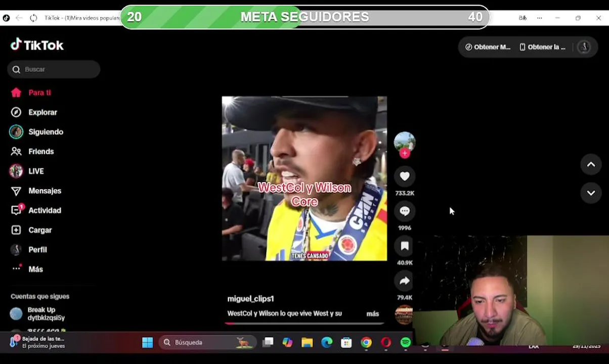Open the profile avatar menu top right
Viewport: 609px width, 364px height.
pos(584,47)
